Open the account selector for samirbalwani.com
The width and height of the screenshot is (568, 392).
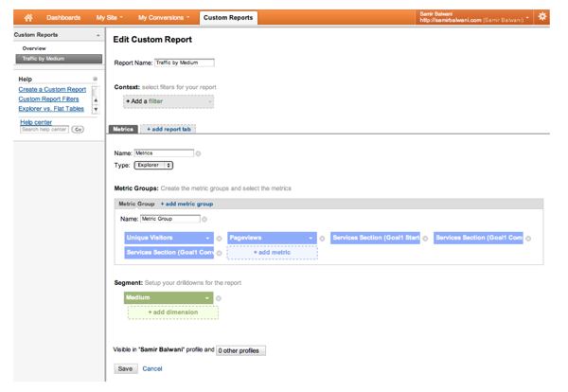coord(474,17)
